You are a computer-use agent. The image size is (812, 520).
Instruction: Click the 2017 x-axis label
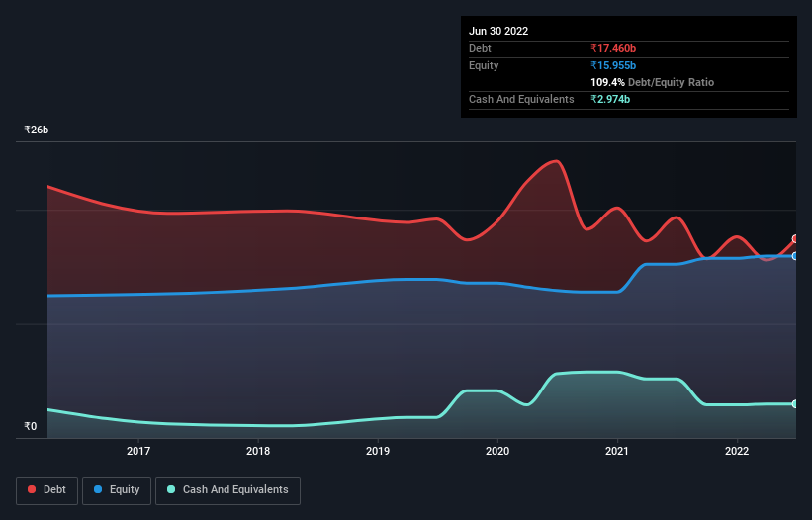[x=138, y=451]
